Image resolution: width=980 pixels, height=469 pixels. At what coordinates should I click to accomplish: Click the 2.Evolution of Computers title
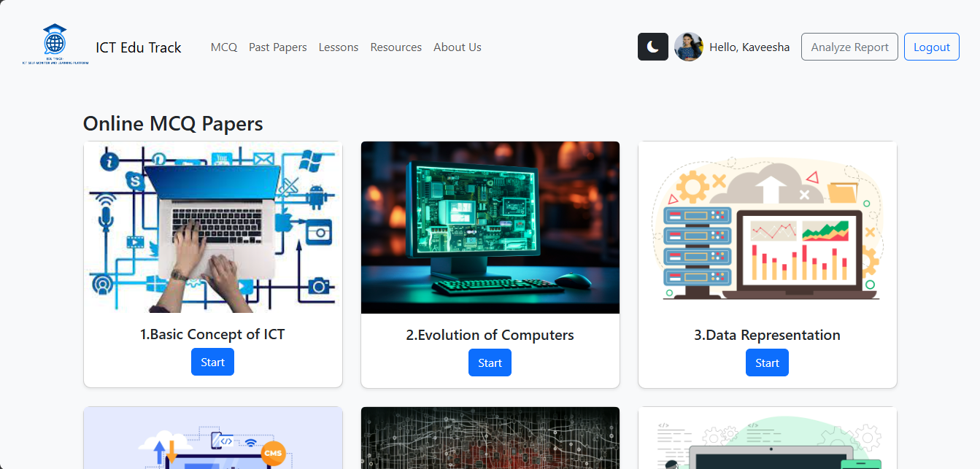click(x=490, y=335)
